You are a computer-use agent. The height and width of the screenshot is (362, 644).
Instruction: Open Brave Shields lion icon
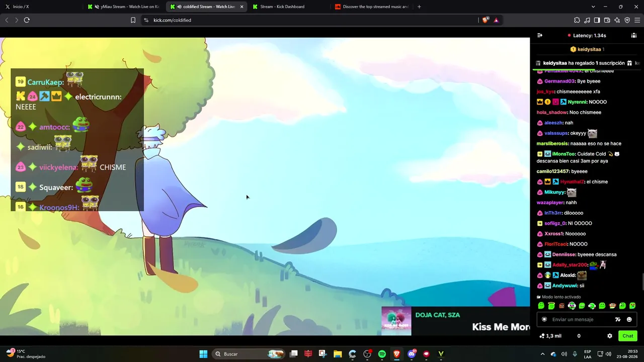(485, 20)
